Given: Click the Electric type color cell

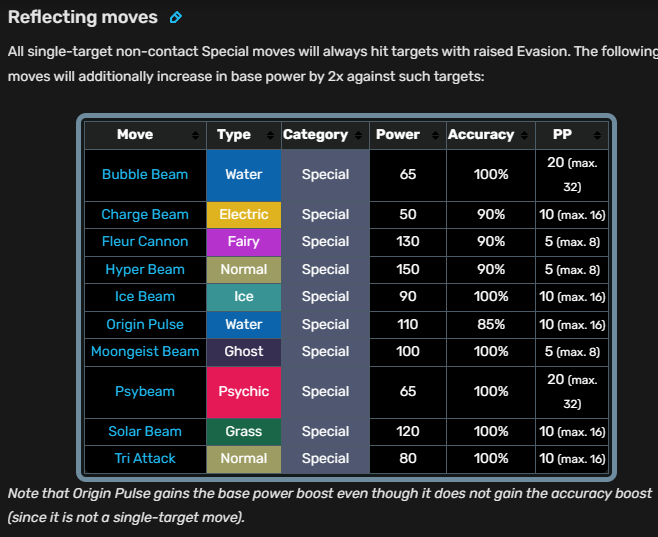Looking at the screenshot, I should coord(244,214).
